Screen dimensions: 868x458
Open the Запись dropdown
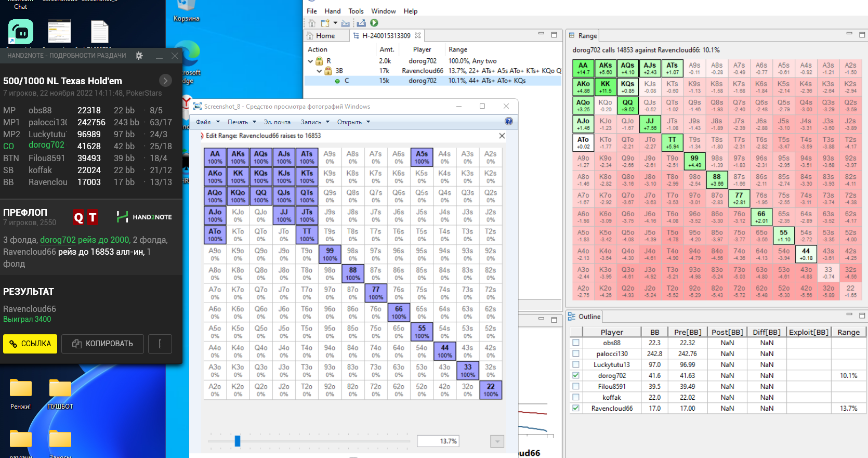point(315,122)
